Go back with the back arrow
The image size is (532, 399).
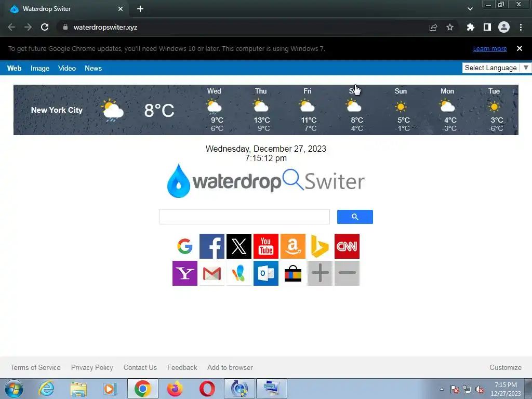tap(11, 27)
